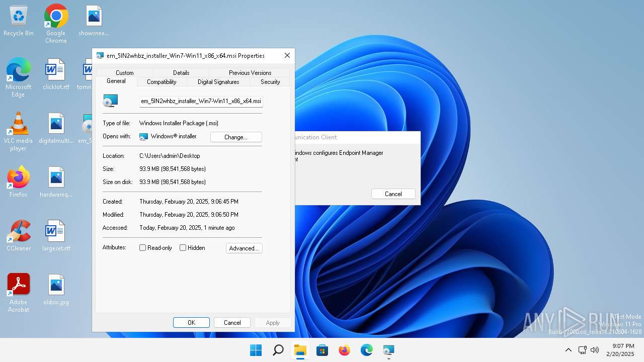The width and height of the screenshot is (644, 362).
Task: Open Microsoft Edge from the taskbar
Action: click(x=366, y=350)
